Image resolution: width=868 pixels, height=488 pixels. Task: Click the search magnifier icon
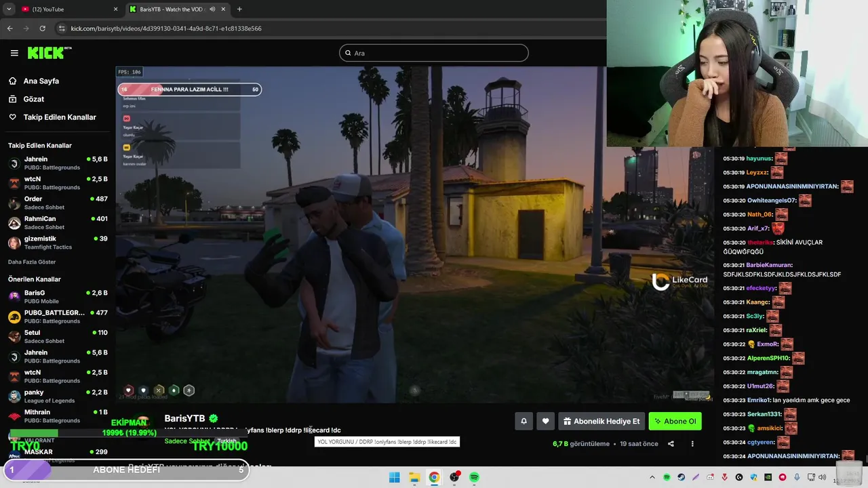pyautogui.click(x=348, y=53)
